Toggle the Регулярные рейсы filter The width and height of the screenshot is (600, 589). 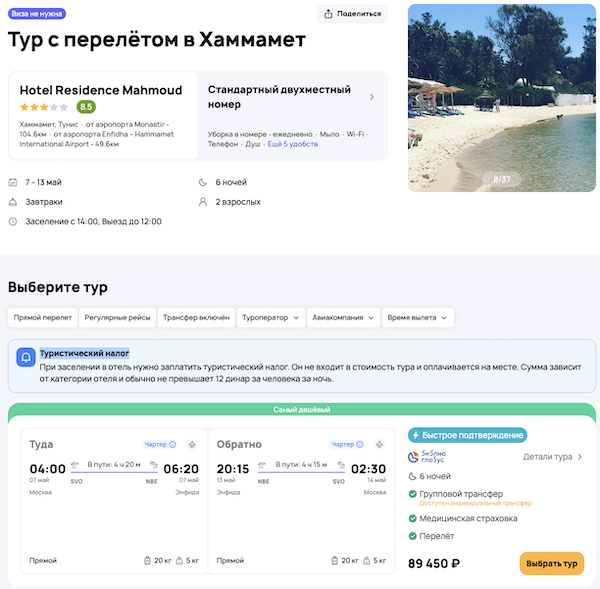coord(118,318)
